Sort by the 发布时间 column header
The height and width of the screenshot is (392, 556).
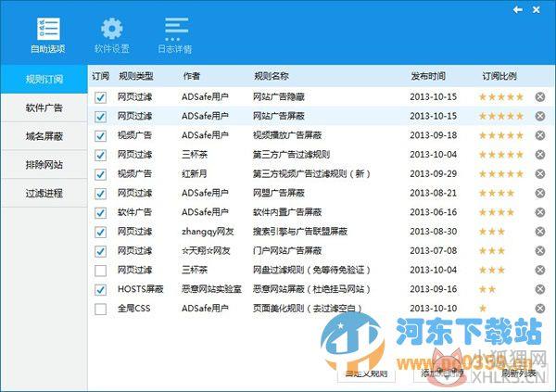point(428,76)
